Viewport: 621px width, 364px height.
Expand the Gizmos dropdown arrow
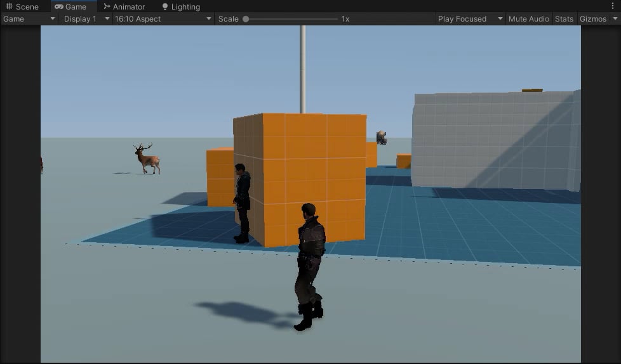pyautogui.click(x=615, y=18)
